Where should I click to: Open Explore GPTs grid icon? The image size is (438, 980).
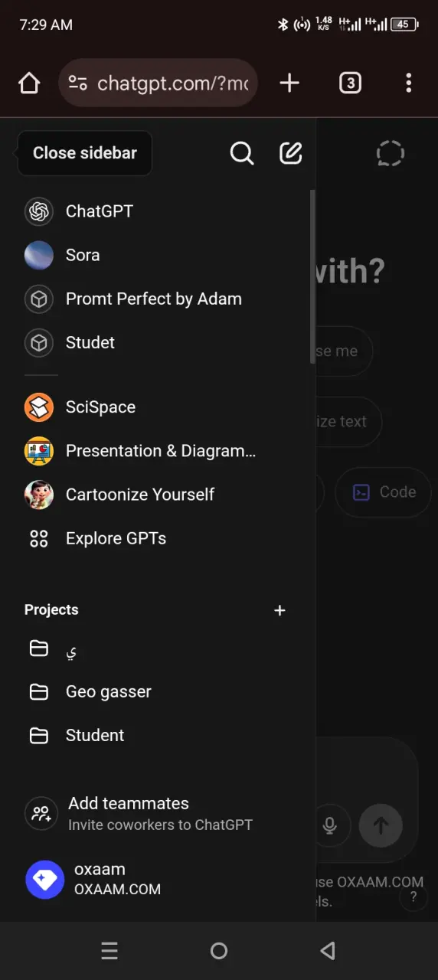39,539
